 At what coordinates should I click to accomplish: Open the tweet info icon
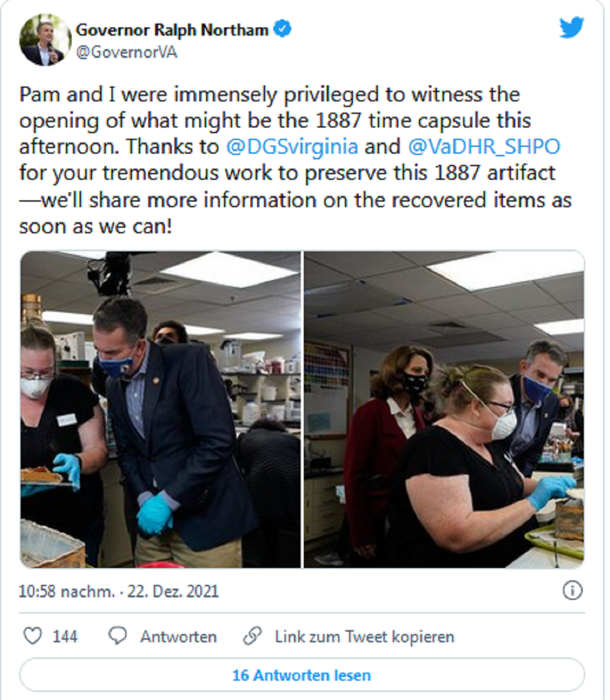[572, 590]
